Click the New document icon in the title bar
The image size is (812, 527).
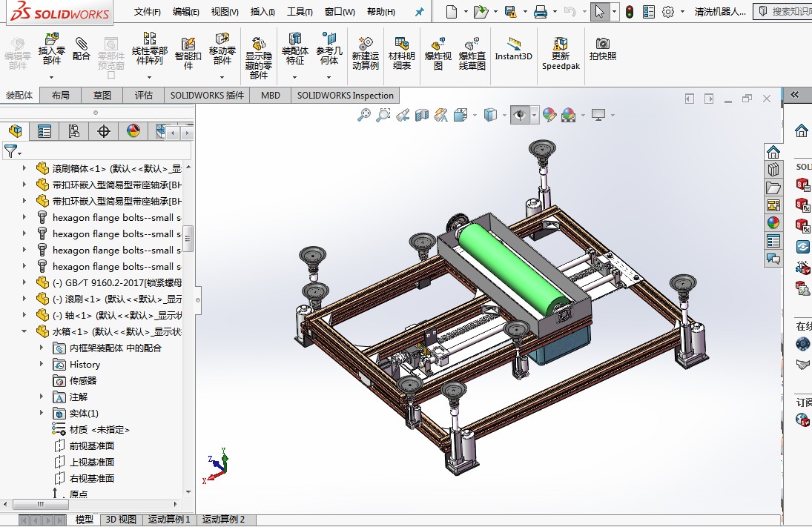452,11
